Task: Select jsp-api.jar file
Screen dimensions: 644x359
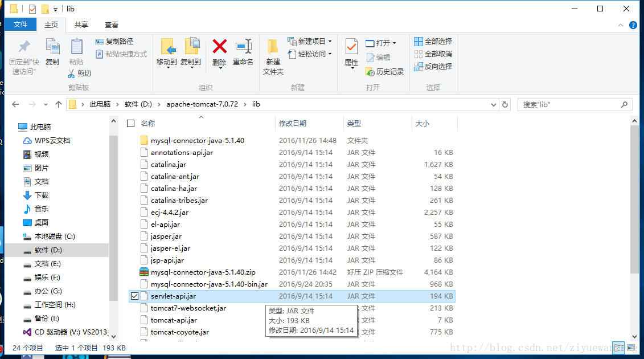Action: [167, 260]
